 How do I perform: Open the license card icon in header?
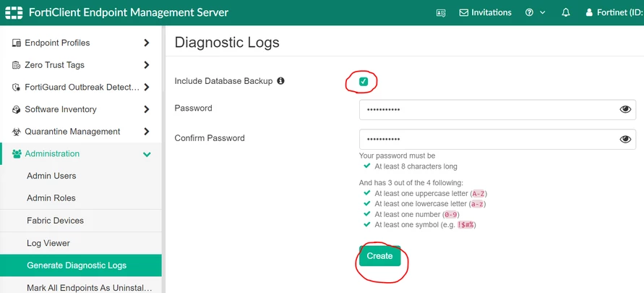point(441,13)
